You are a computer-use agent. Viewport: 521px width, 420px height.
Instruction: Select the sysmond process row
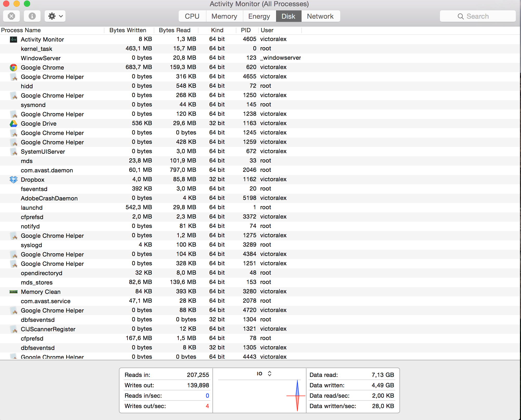point(260,105)
